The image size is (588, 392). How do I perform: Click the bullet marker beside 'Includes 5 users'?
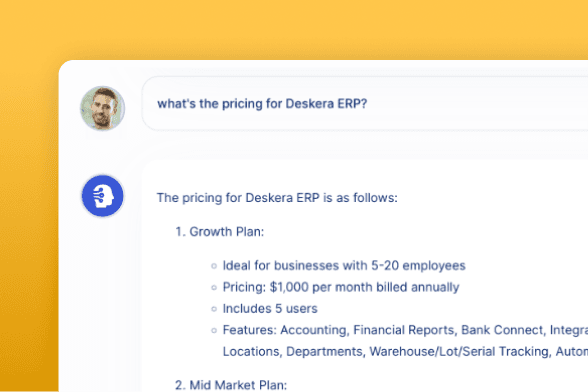pos(214,309)
